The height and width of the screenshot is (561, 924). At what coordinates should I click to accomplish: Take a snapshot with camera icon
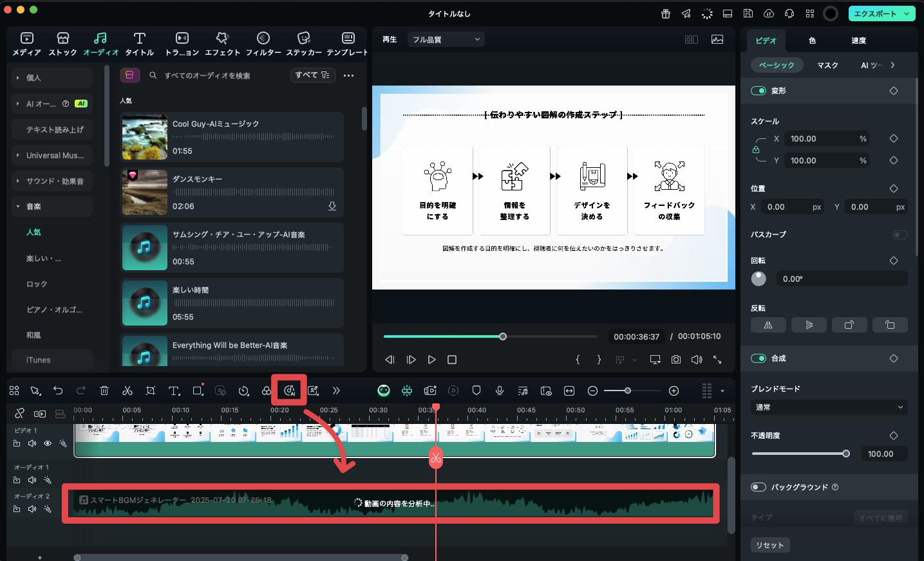[676, 360]
